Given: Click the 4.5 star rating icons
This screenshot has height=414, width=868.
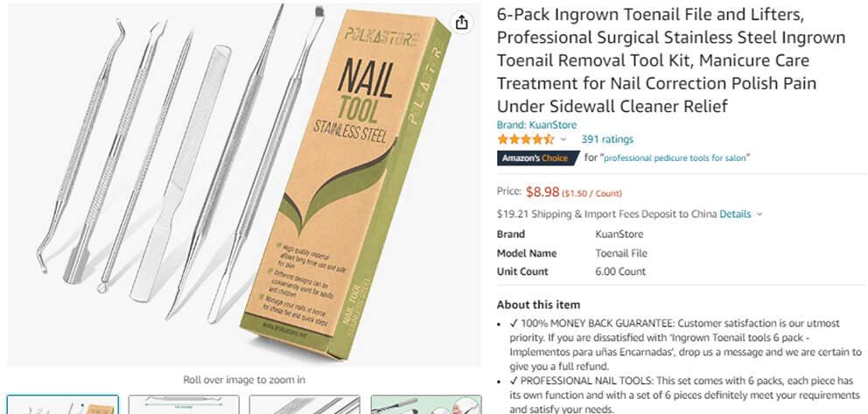Looking at the screenshot, I should click(x=525, y=139).
